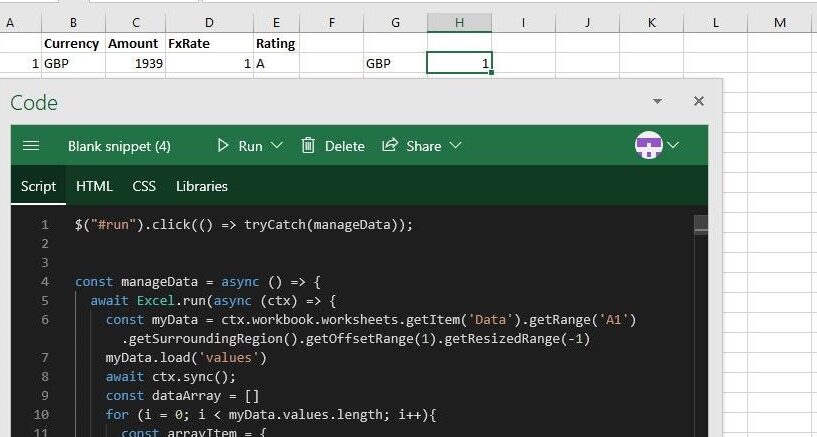
Task: Select the FxRate header cell
Action: click(209, 43)
